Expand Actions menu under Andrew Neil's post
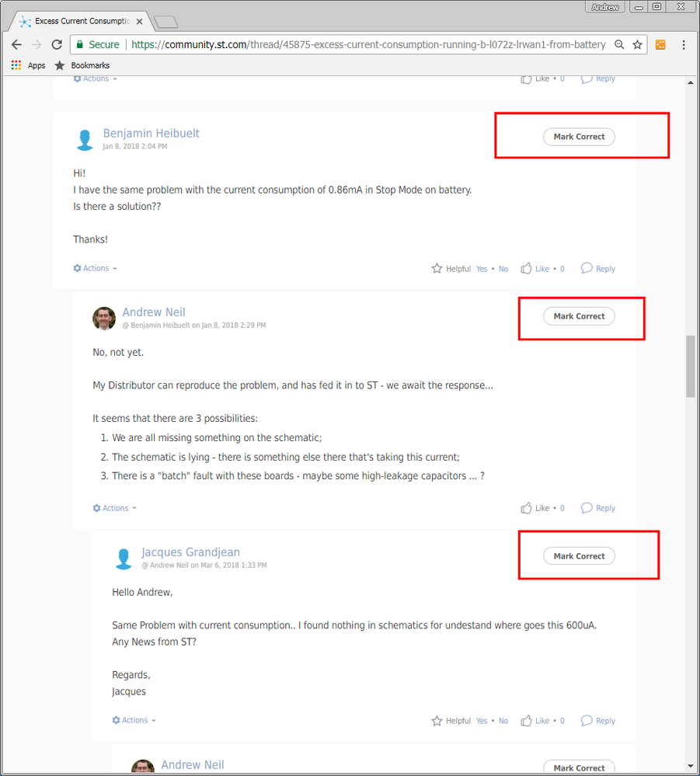700x776 pixels. click(114, 508)
